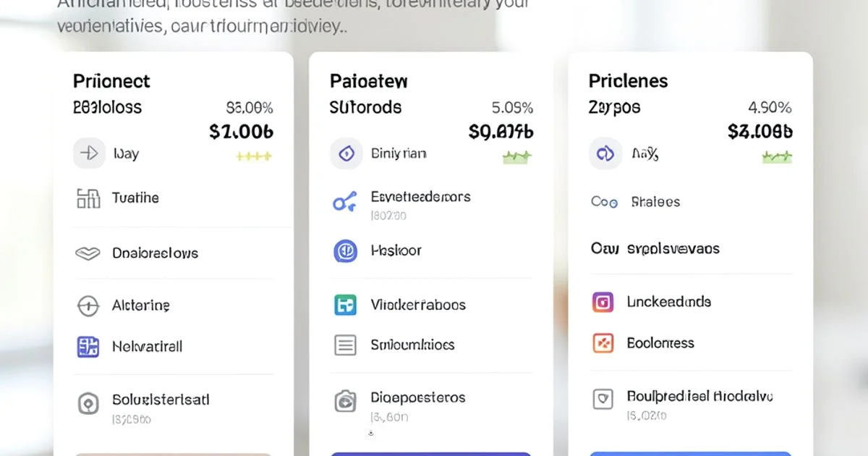The height and width of the screenshot is (456, 868).
Task: Select the teal Viodkerraboos icon
Action: point(345,305)
